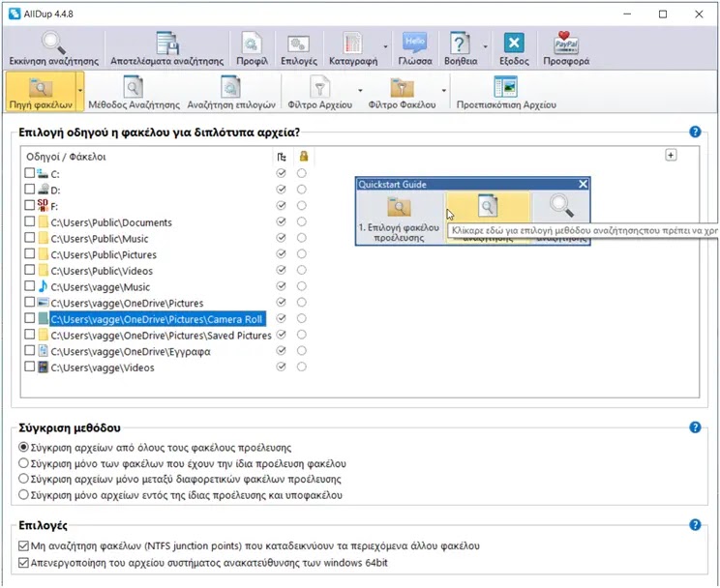Click the subfolders column header icon

tap(282, 157)
